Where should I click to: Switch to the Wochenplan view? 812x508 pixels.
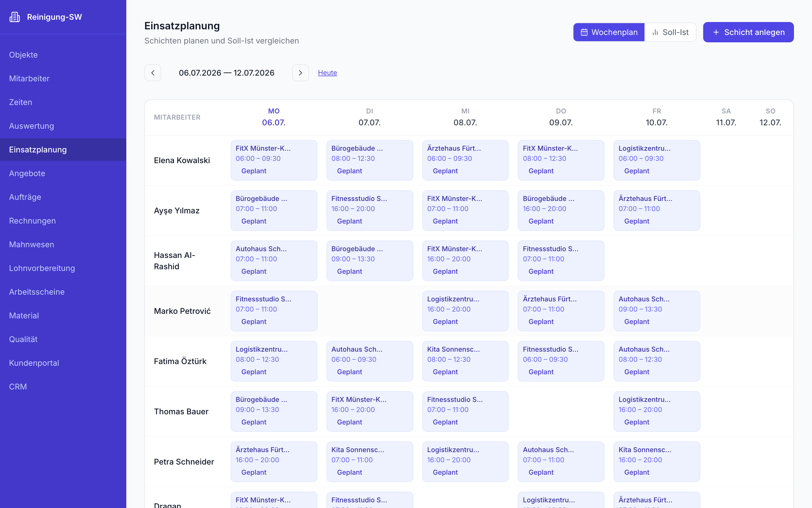tap(609, 32)
